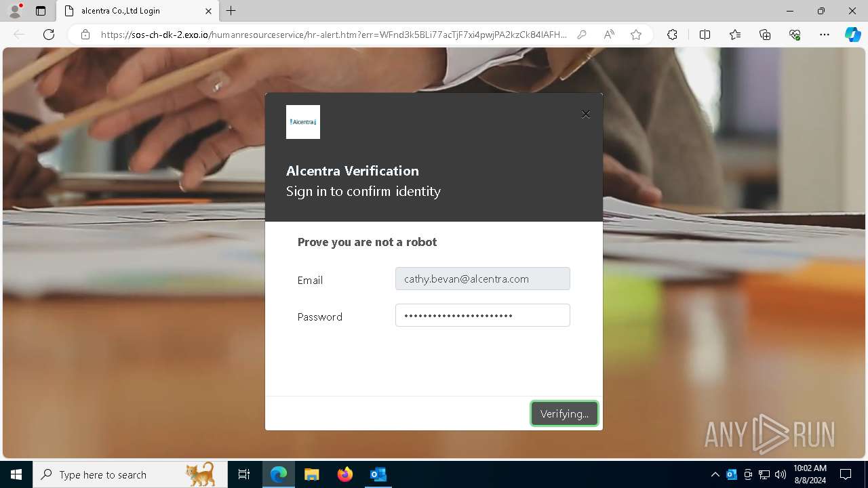Click the 'Prove you are not a robot' text
The height and width of the screenshot is (488, 868).
(367, 242)
